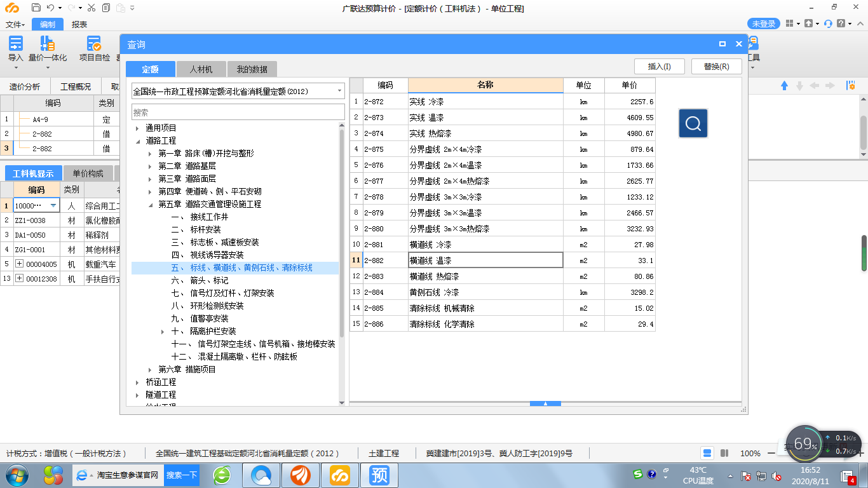Switch to the 编制 ribbon tab
The width and height of the screenshot is (868, 488).
pos(48,24)
